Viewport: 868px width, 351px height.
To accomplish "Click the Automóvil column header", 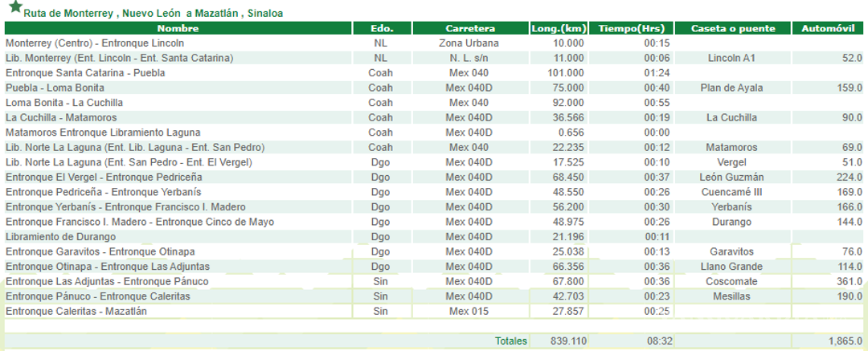I will coord(828,28).
